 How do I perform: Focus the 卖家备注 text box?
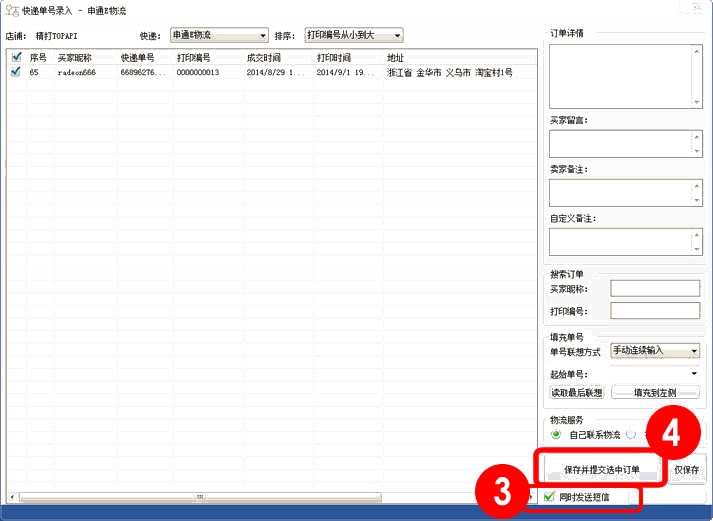[x=626, y=193]
